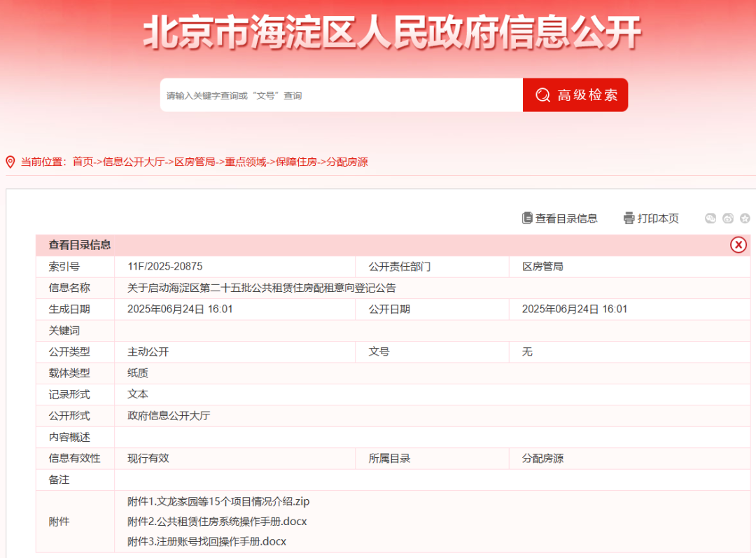The width and height of the screenshot is (756, 558).
Task: Click the 生成日期 value 2025年06月24日 16:01
Action: pos(180,309)
